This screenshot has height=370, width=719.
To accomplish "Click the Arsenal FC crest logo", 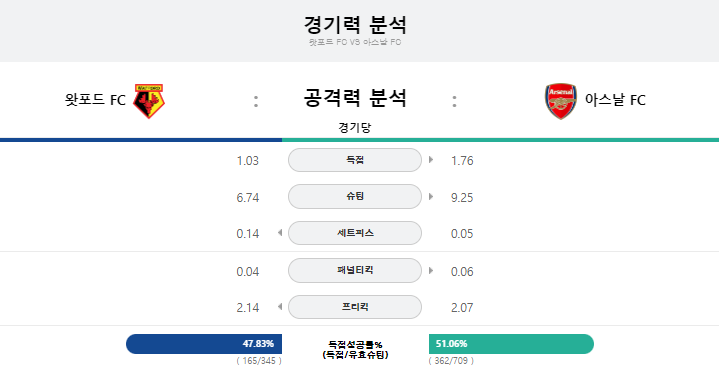I will click(x=561, y=101).
